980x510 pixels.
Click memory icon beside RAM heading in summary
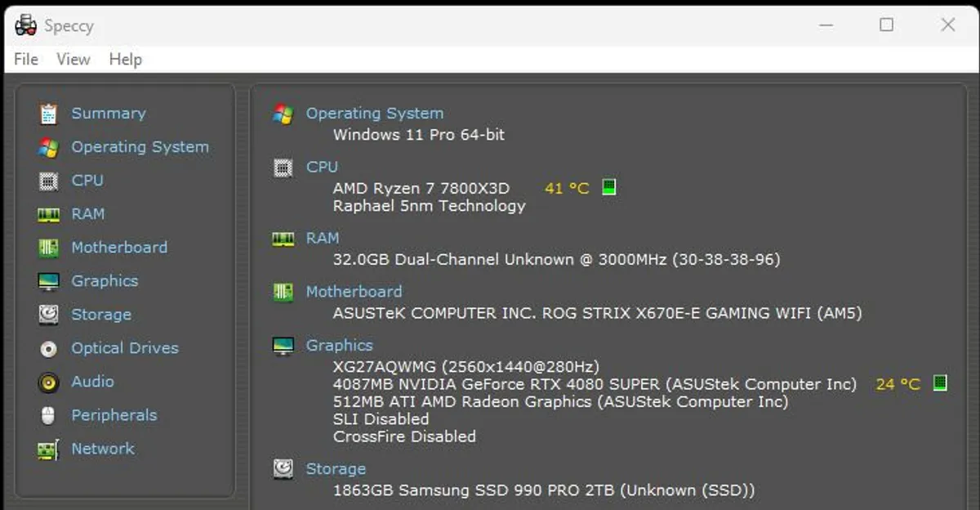point(283,239)
